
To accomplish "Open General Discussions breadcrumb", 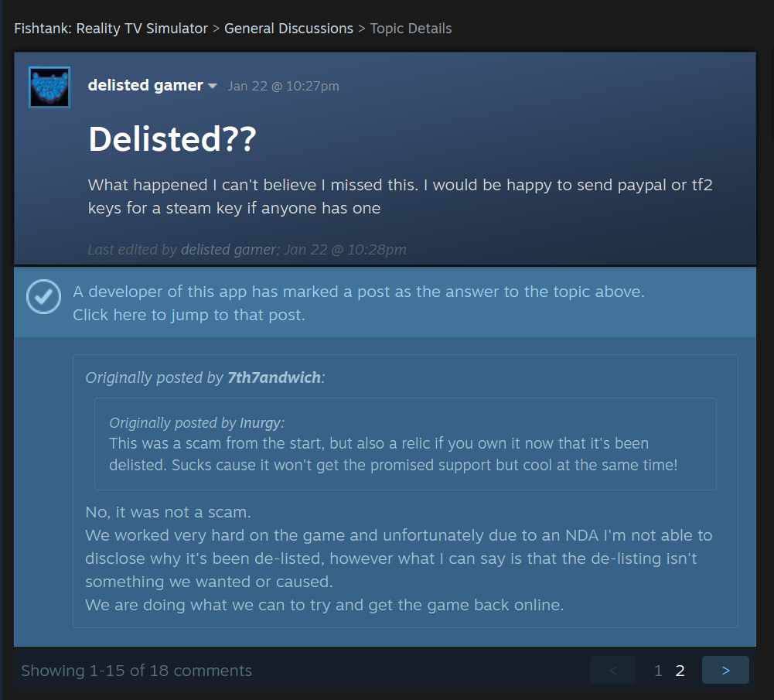I will pos(288,29).
